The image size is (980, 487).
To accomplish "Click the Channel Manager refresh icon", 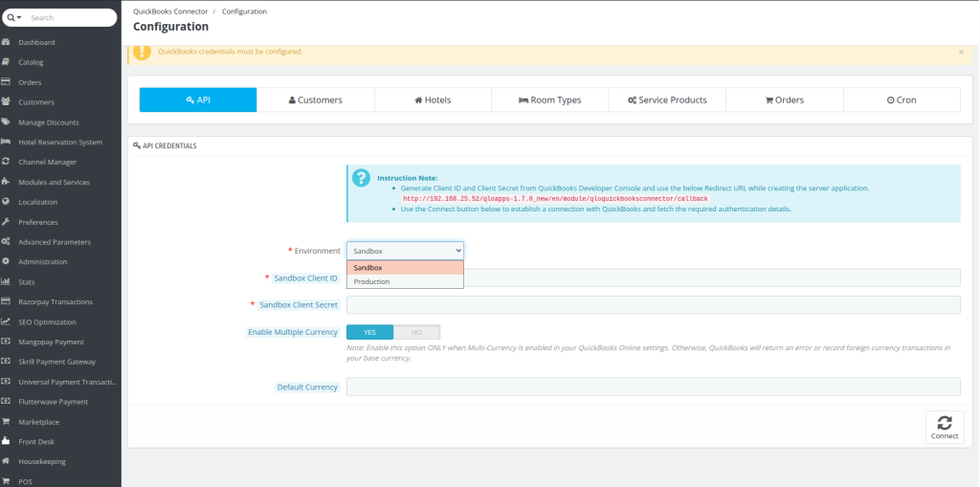I will [6, 162].
